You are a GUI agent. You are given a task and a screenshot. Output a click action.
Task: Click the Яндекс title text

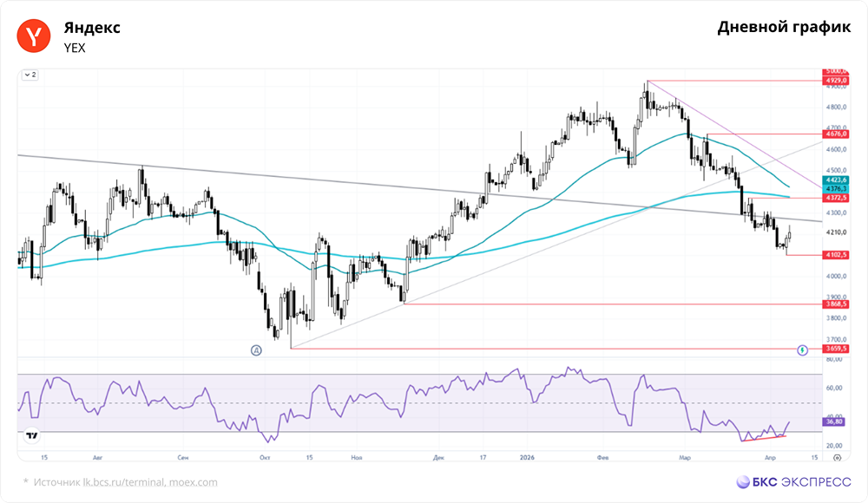click(x=92, y=28)
